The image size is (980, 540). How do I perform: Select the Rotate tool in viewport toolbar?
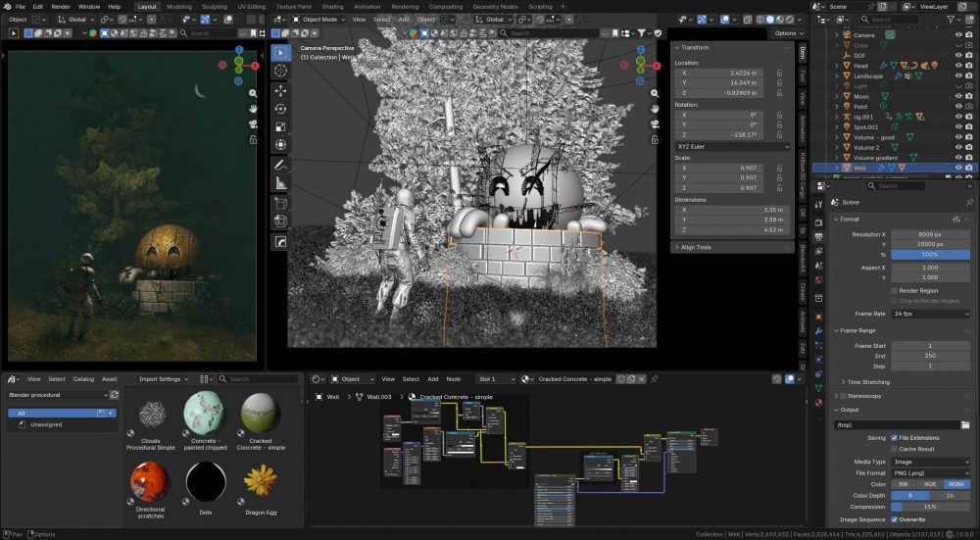tap(280, 109)
